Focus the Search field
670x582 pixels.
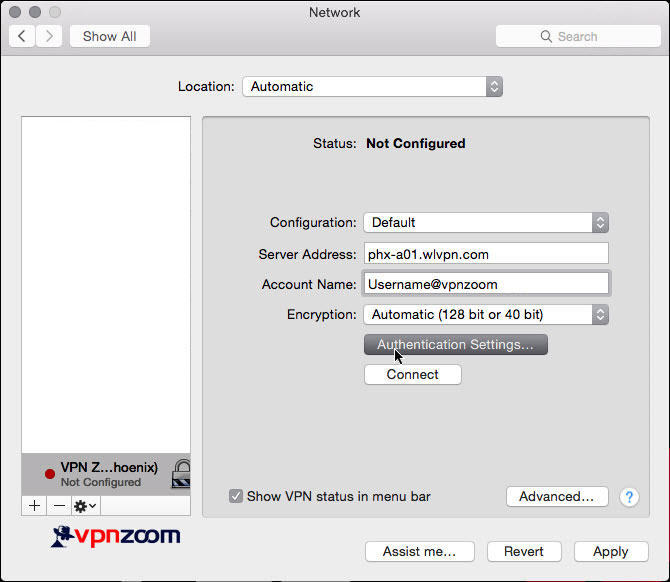[x=578, y=36]
